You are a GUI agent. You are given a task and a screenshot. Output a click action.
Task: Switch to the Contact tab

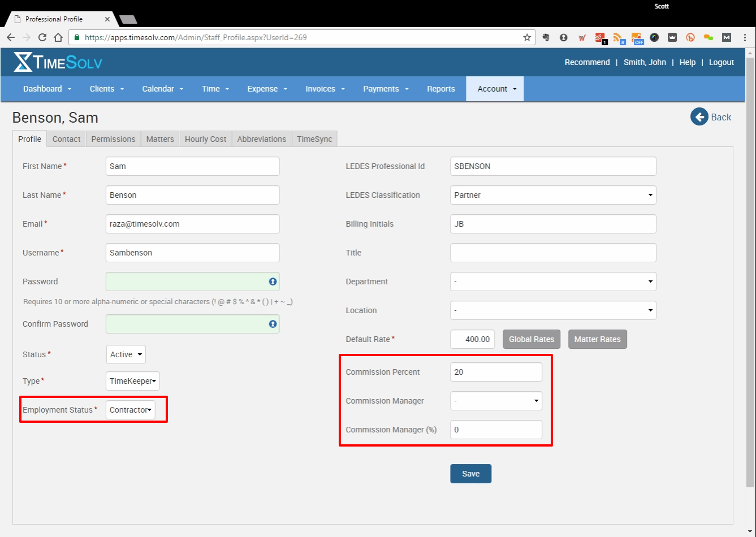[x=67, y=139]
